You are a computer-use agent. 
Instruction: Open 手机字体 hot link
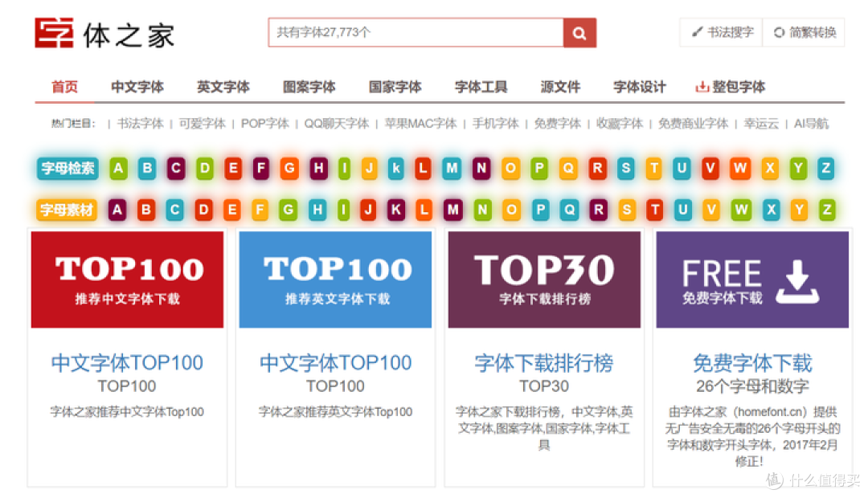click(495, 124)
